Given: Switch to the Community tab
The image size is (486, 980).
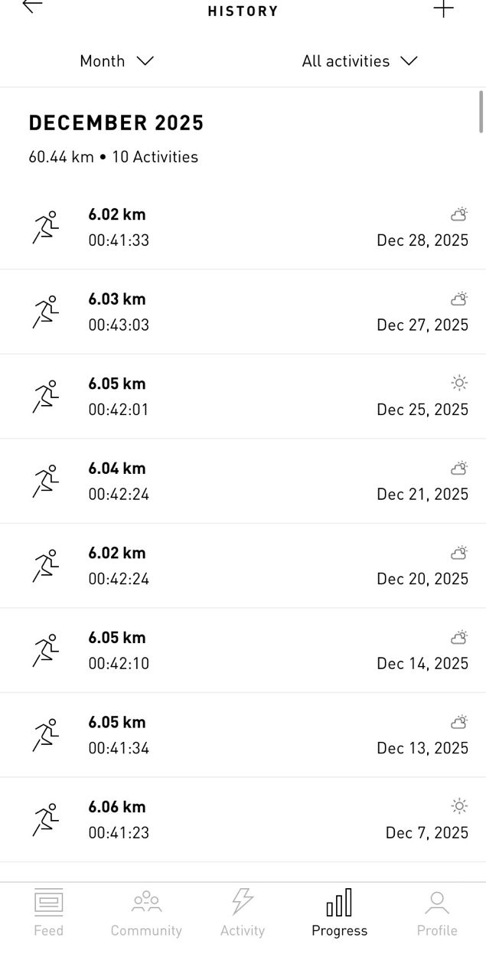Looking at the screenshot, I should (x=146, y=913).
